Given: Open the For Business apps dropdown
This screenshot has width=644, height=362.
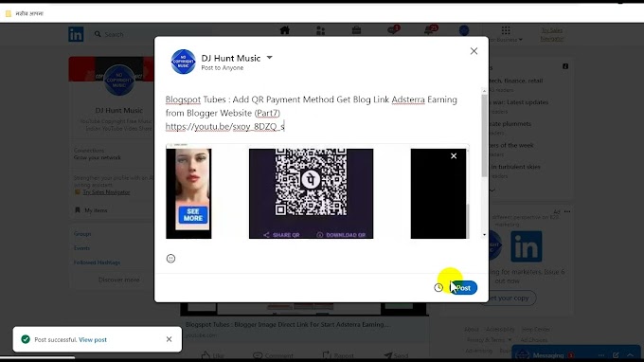Looking at the screenshot, I should [x=506, y=34].
